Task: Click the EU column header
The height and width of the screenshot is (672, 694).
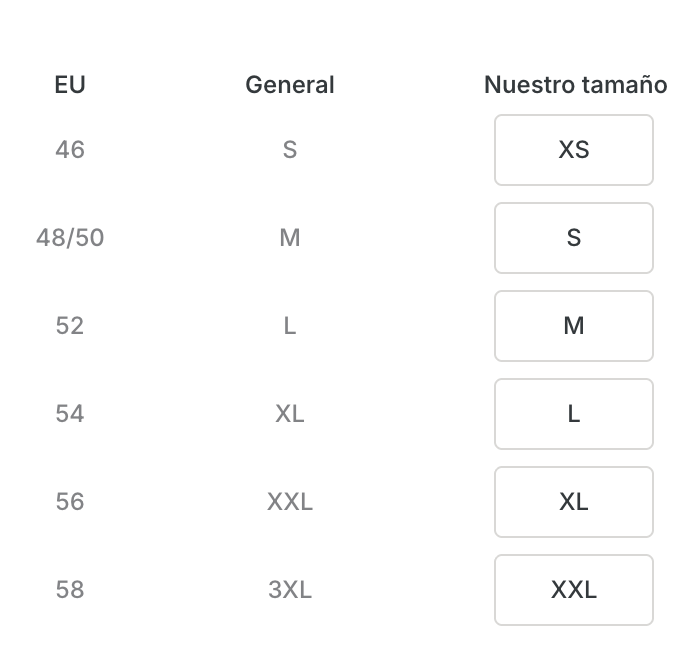Action: tap(70, 85)
